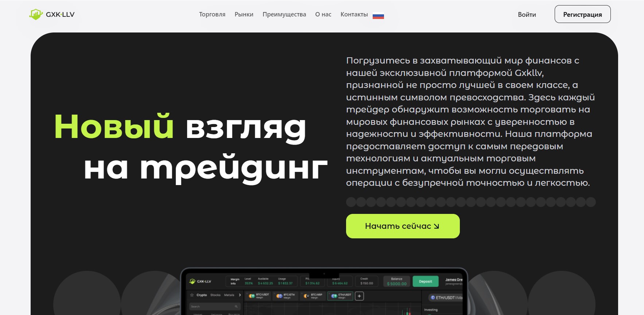644x315 pixels.
Task: Choose the Stocks category in the preview
Action: [x=216, y=295]
